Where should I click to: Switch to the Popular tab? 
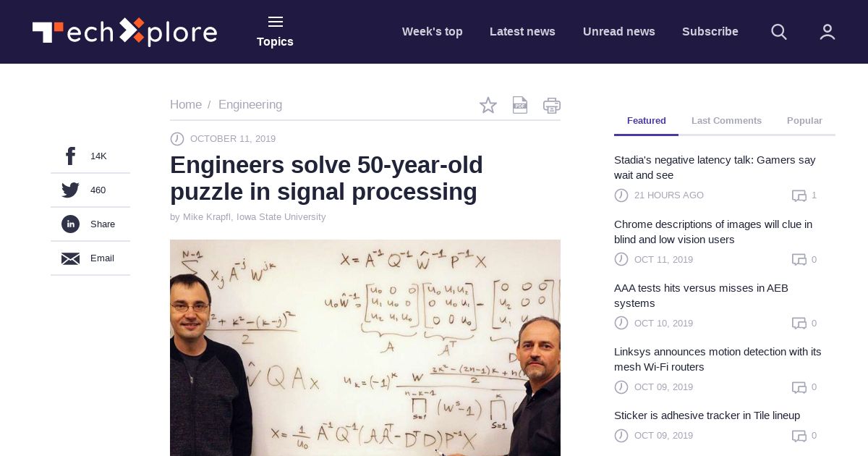(804, 121)
